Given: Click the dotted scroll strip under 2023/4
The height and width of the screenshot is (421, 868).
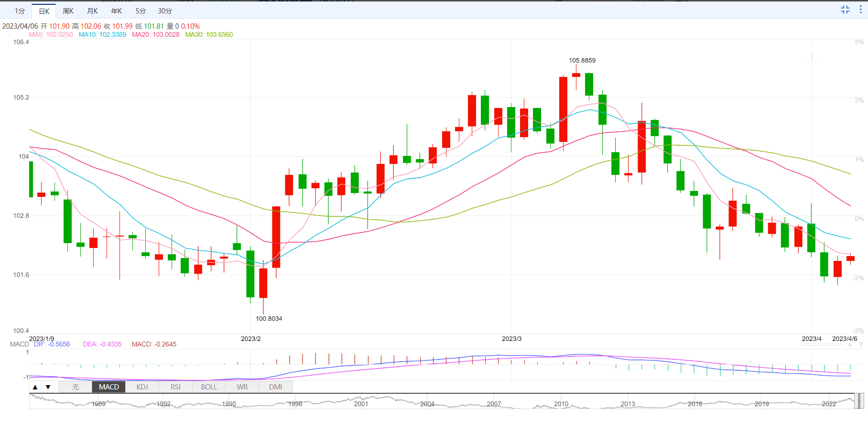Looking at the screenshot, I should click(x=822, y=344).
